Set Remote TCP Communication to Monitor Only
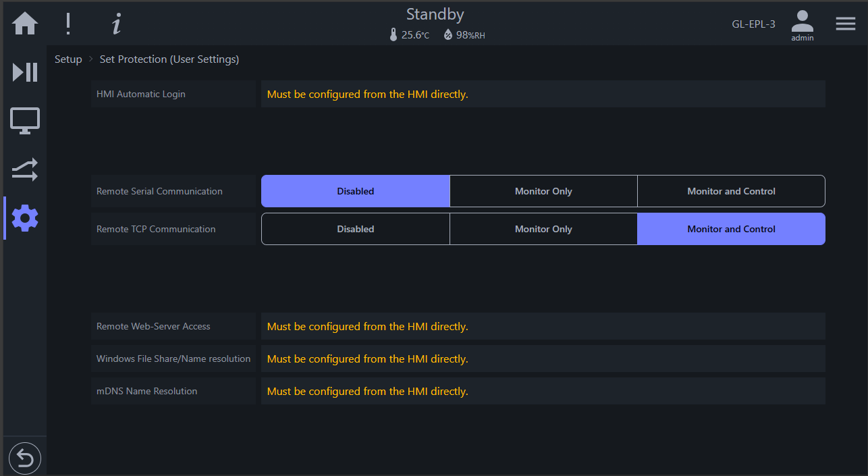The height and width of the screenshot is (476, 868). (x=543, y=229)
